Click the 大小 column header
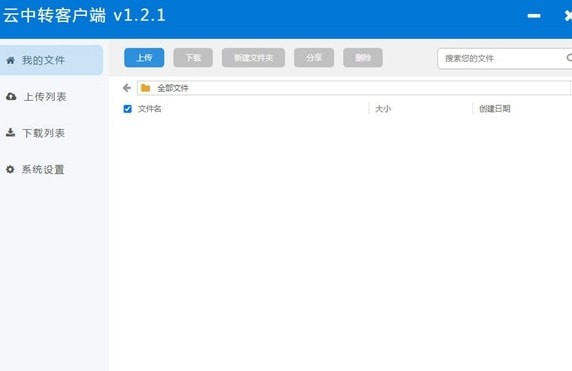The width and height of the screenshot is (572, 371). (x=383, y=109)
